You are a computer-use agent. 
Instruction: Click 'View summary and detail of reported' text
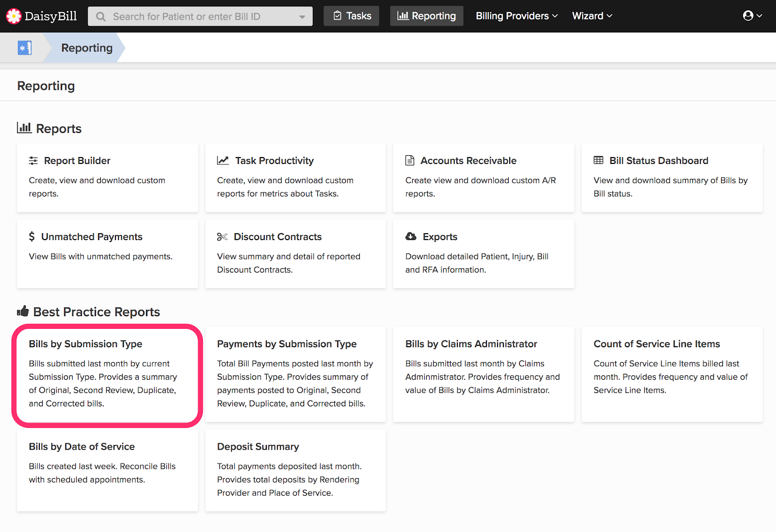point(289,257)
